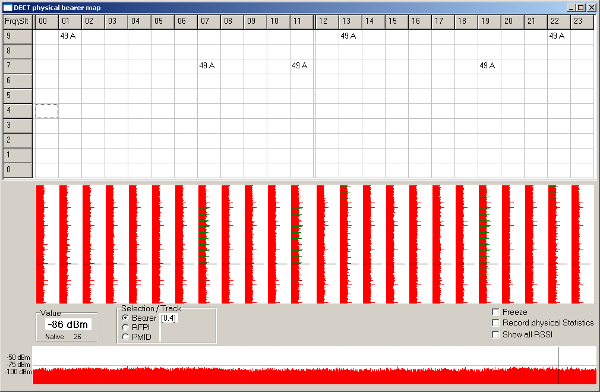The width and height of the screenshot is (600, 392).
Task: Select slot column header 00
Action: 46,22
